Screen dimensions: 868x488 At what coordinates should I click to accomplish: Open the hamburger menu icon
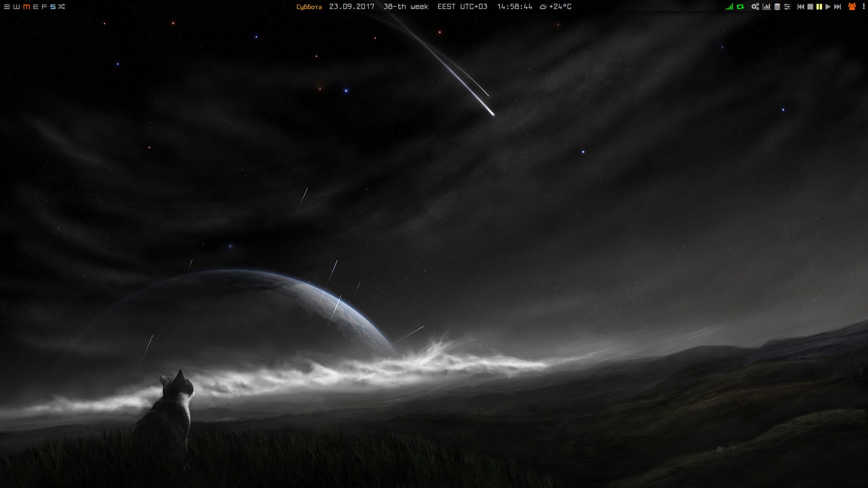tap(7, 7)
